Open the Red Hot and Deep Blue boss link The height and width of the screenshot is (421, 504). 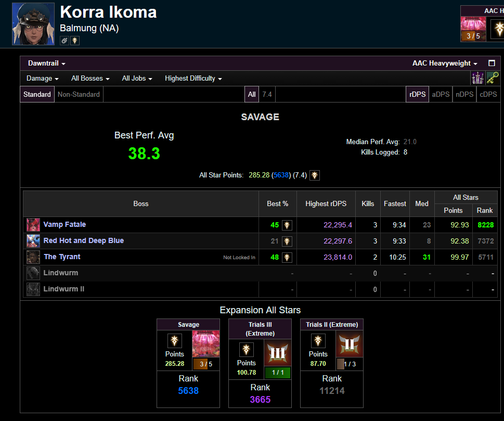point(84,240)
